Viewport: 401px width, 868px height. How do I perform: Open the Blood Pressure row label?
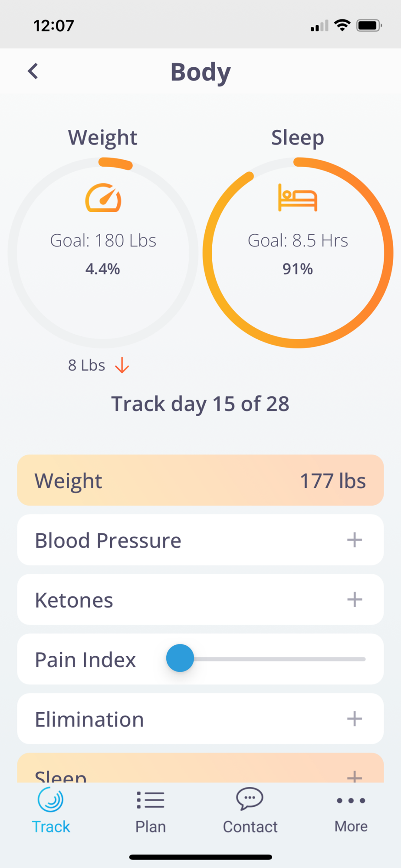108,540
